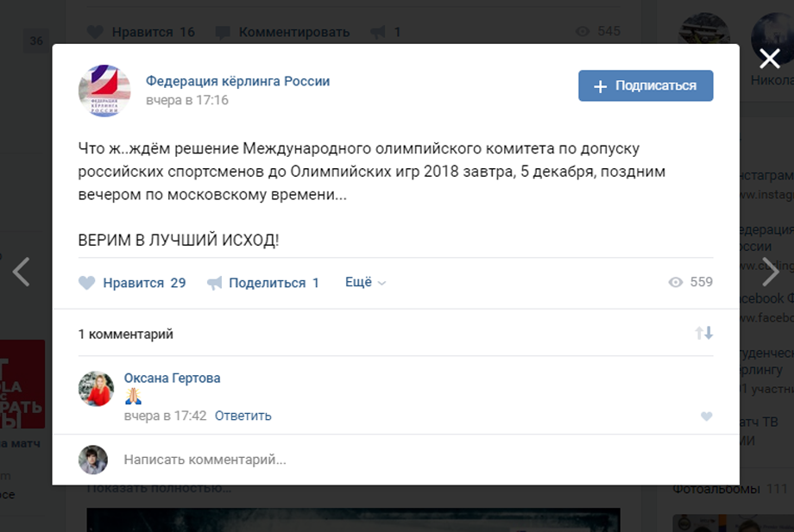Click Ответить under Оксана's comment
Screen dimensions: 794x532
(x=243, y=416)
